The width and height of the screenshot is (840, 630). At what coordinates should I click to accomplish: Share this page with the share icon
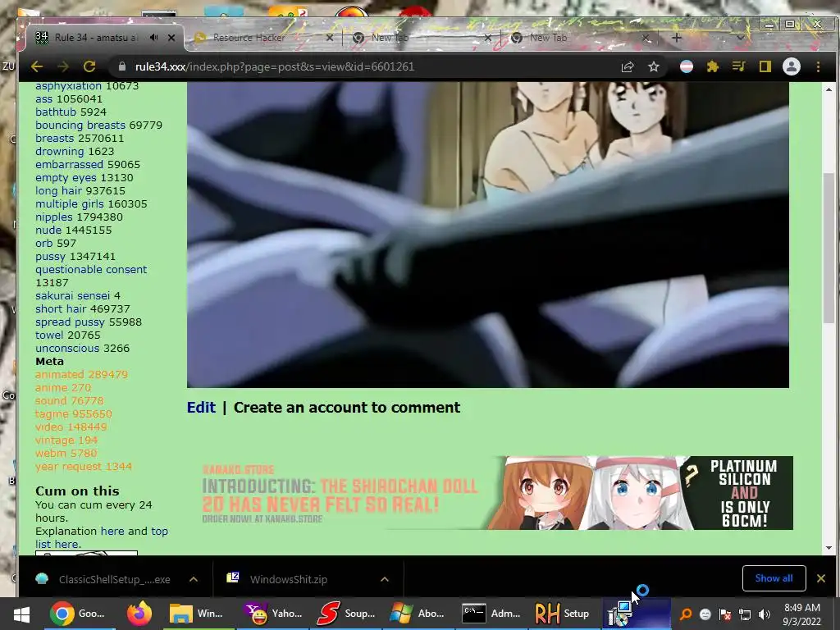point(628,66)
